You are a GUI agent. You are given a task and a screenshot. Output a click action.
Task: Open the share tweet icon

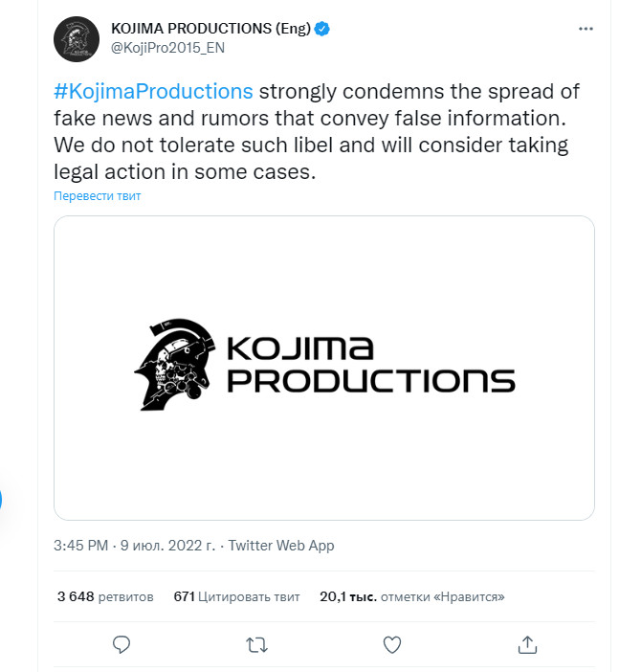click(x=526, y=644)
